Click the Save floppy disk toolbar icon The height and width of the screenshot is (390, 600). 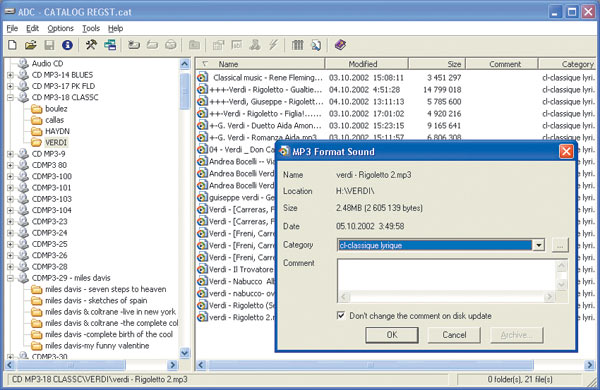pyautogui.click(x=49, y=45)
